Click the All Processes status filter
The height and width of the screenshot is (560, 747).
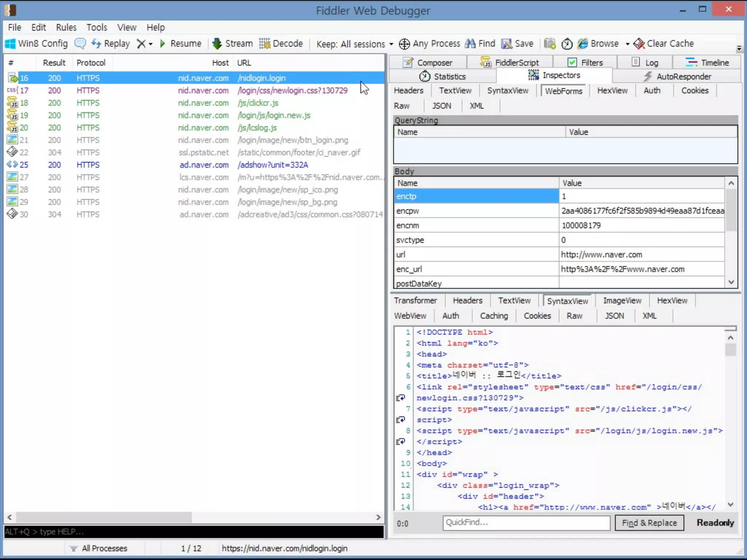(x=98, y=548)
